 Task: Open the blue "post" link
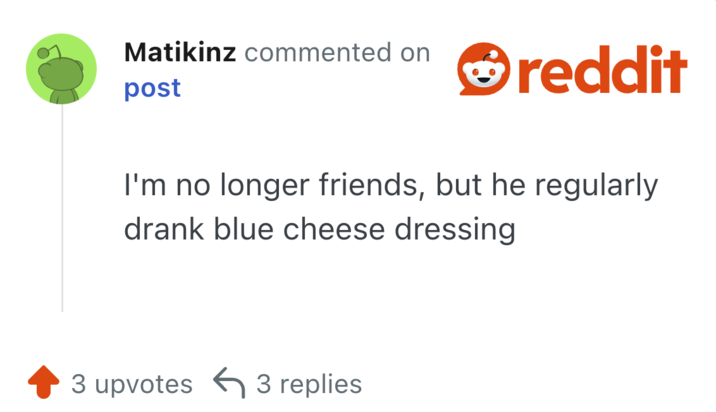[152, 88]
